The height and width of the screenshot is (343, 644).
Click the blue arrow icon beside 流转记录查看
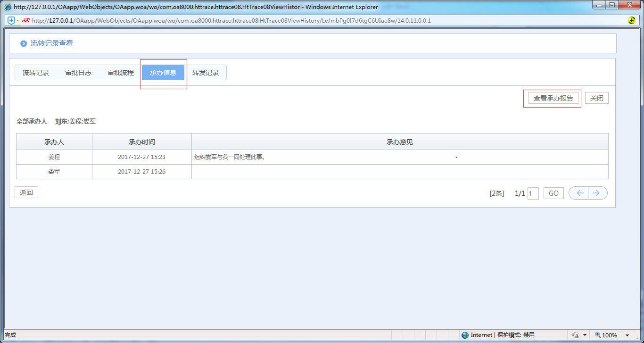click(x=24, y=43)
